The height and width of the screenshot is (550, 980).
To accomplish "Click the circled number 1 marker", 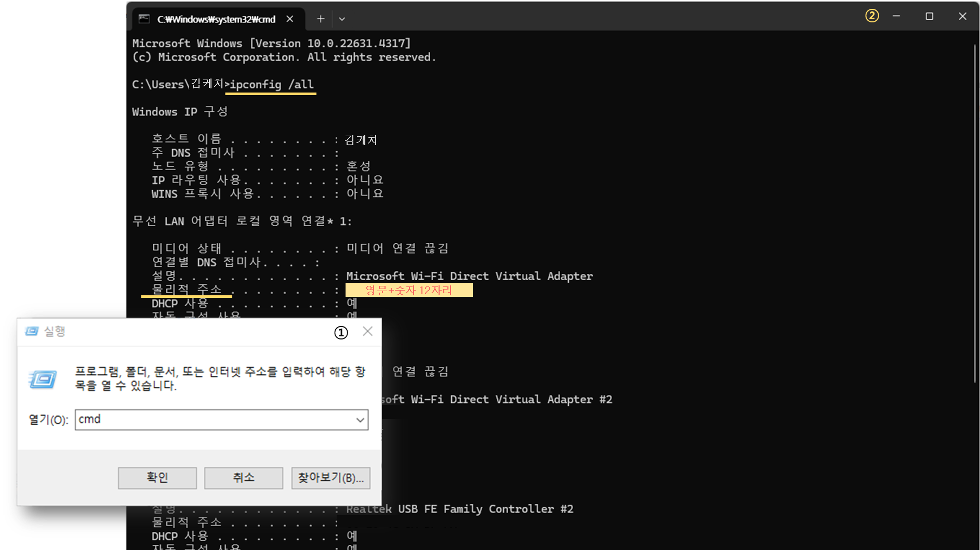I will [341, 332].
